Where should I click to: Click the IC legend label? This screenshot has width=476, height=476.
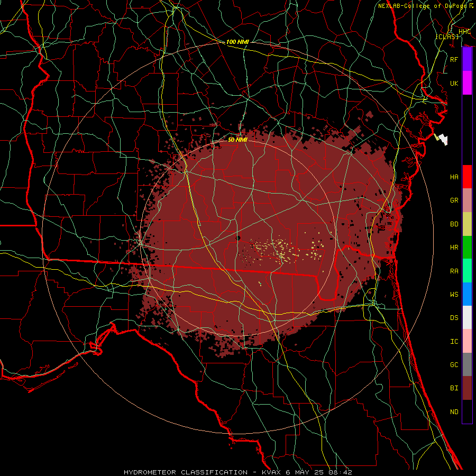pos(454,341)
